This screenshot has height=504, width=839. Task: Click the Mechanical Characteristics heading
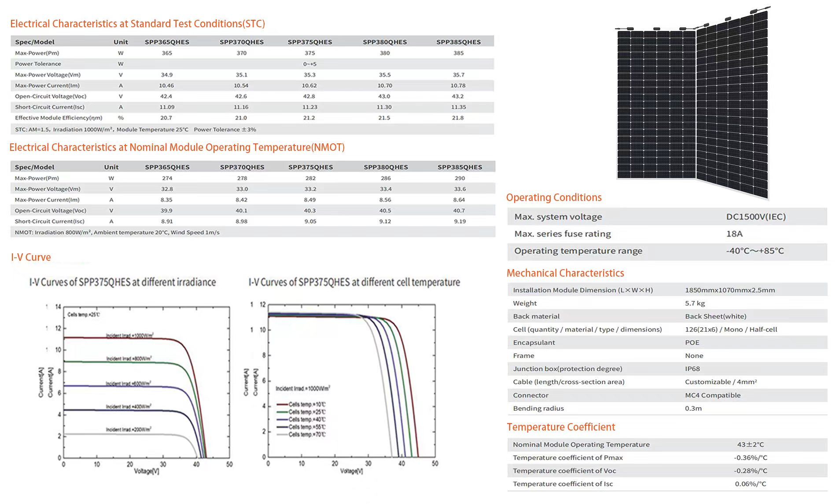(x=565, y=273)
